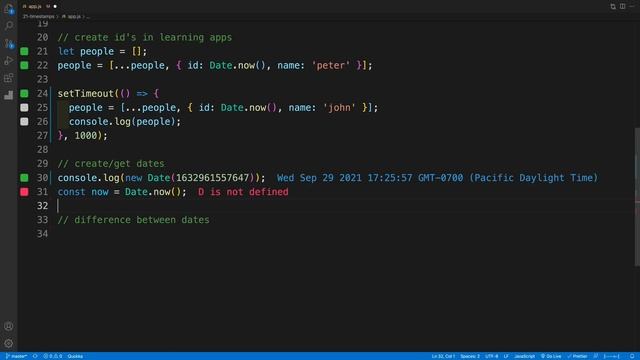
Task: Click the errors and warnings count in status bar
Action: point(53,356)
